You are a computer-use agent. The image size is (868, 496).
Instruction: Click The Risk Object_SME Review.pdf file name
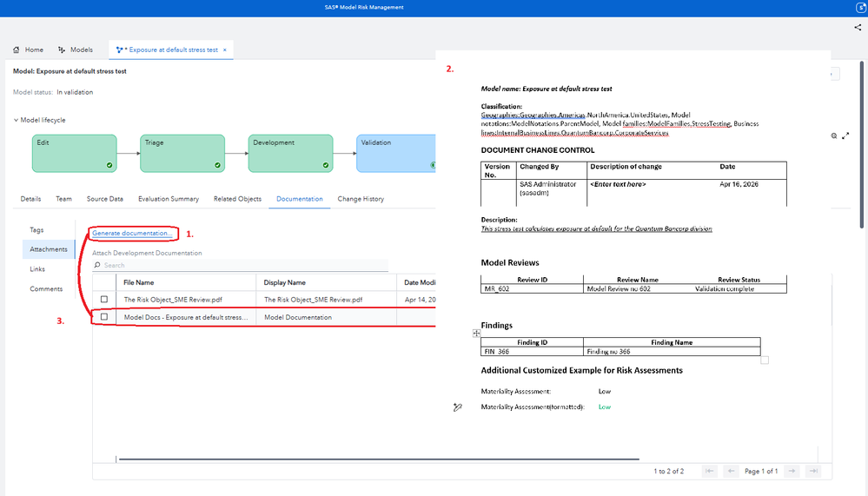pyautogui.click(x=173, y=300)
